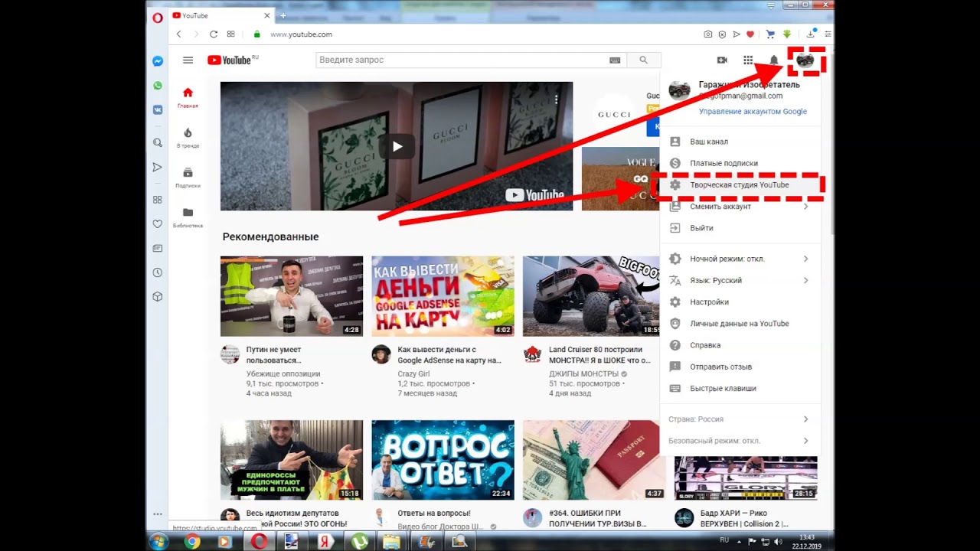The width and height of the screenshot is (980, 551).
Task: Open three-dot sidebar setup in Opera sidebar
Action: 158,514
